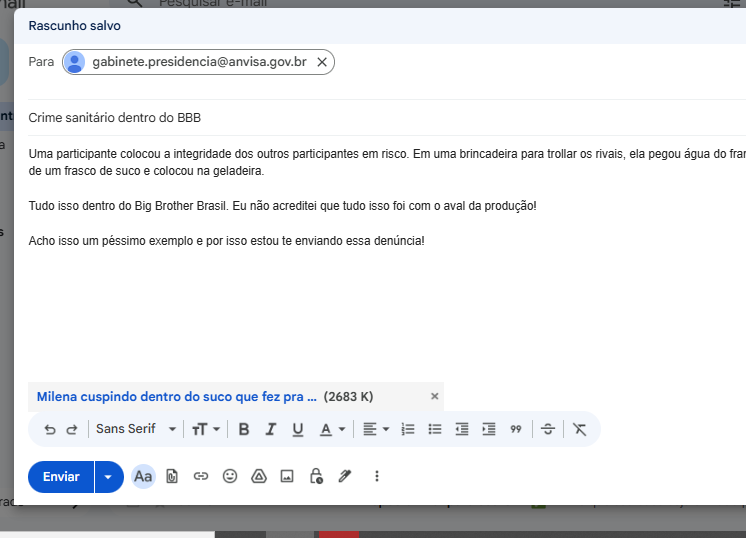Click the Para label
The width and height of the screenshot is (746, 538).
click(x=41, y=62)
